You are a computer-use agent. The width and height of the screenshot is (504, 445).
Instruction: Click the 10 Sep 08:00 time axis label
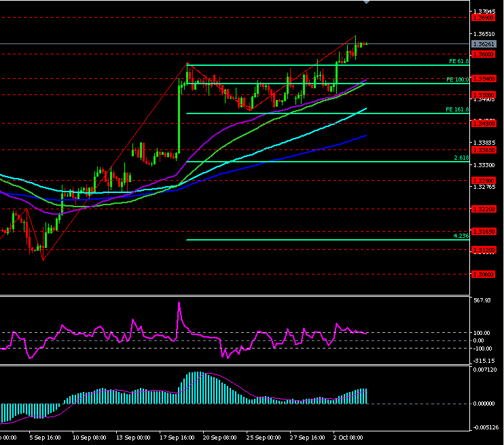point(90,438)
